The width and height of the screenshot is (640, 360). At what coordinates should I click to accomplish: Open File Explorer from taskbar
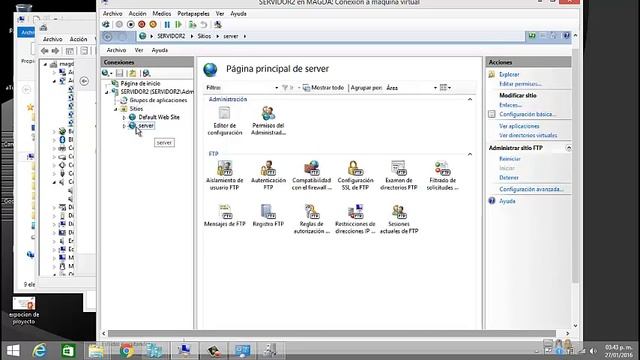pos(96,350)
